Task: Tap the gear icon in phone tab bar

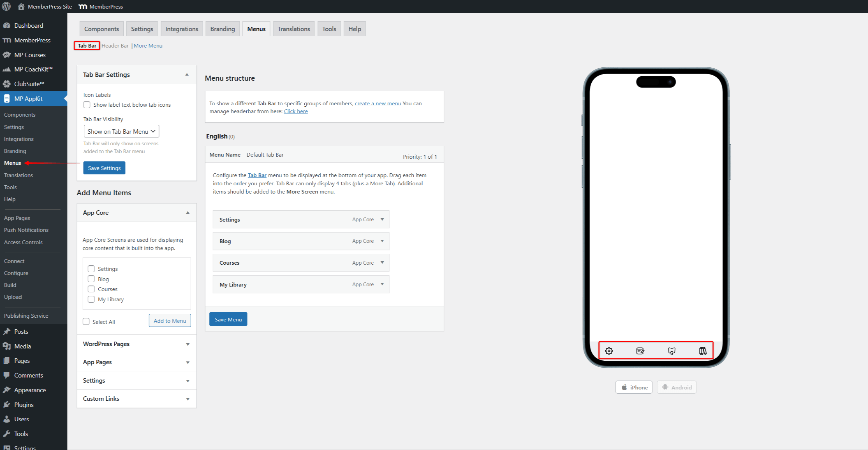Action: tap(609, 351)
